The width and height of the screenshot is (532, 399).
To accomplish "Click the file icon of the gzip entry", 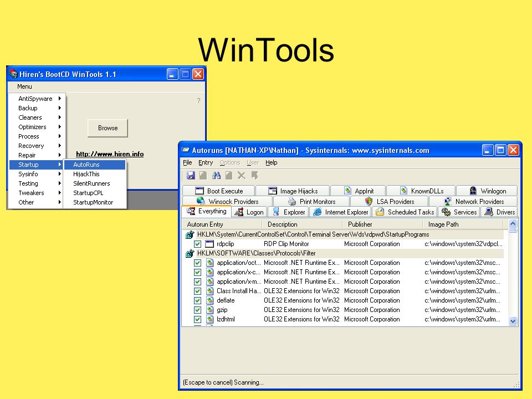I will click(210, 310).
